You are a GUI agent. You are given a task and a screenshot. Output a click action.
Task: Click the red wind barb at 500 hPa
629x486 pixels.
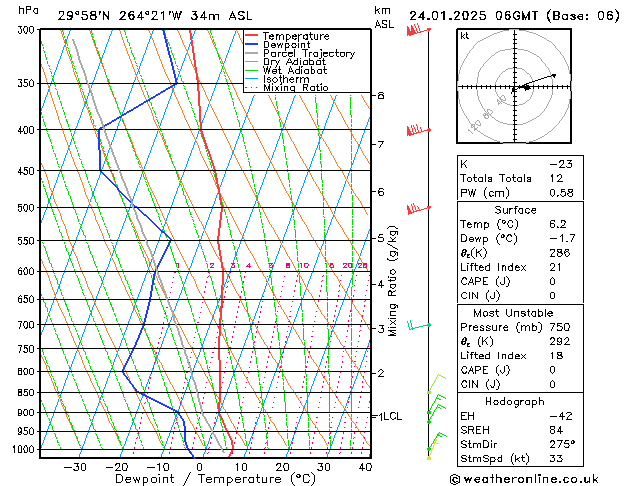[x=418, y=208]
